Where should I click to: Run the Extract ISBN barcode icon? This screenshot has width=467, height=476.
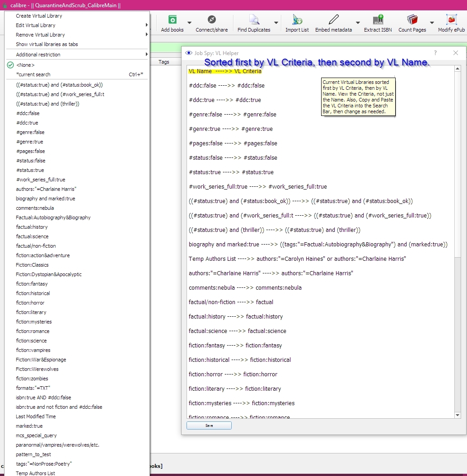tap(378, 20)
